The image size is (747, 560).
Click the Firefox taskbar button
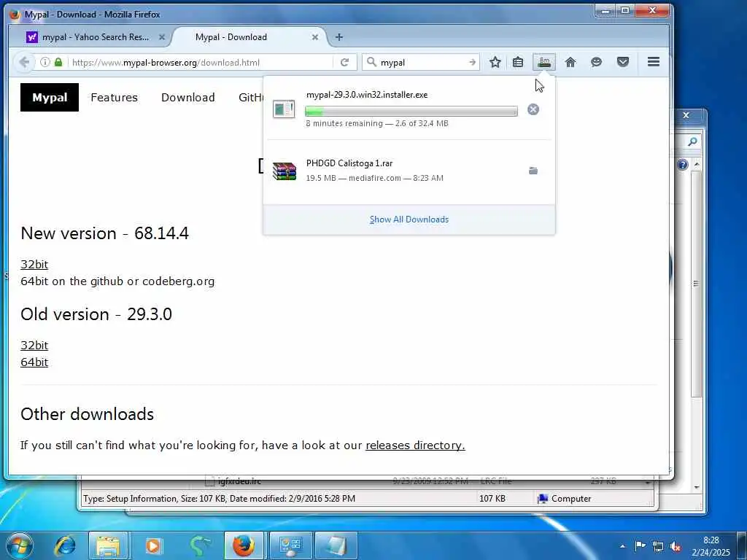click(x=244, y=545)
